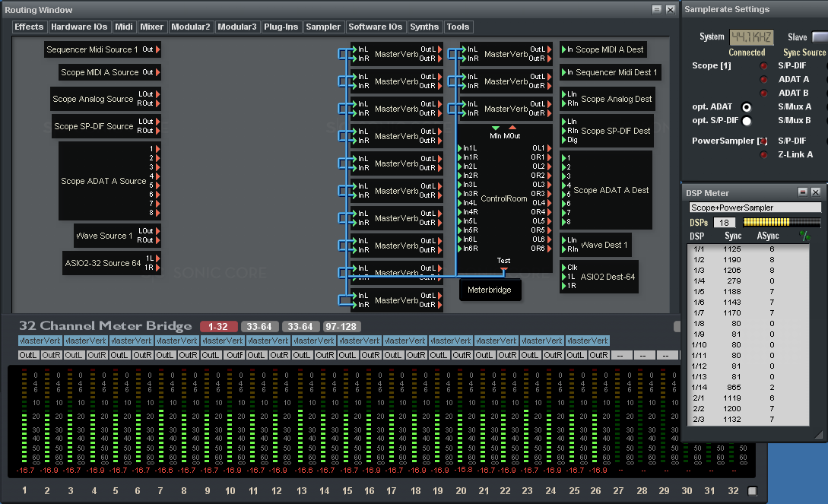Viewport: 828px width, 504px height.
Task: Click the Sync column header in DSP Meter
Action: (733, 236)
